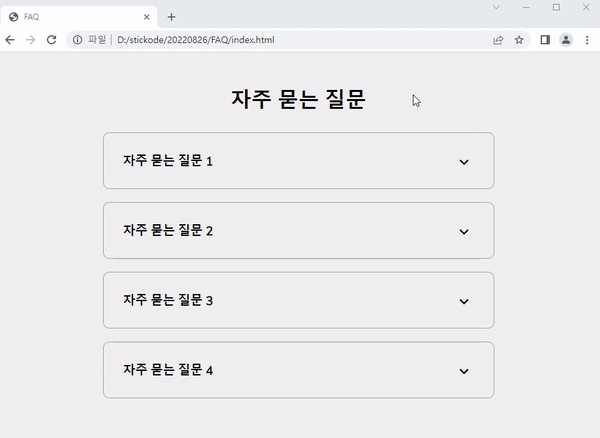
Task: Open the tab search chevron
Action: click(496, 7)
